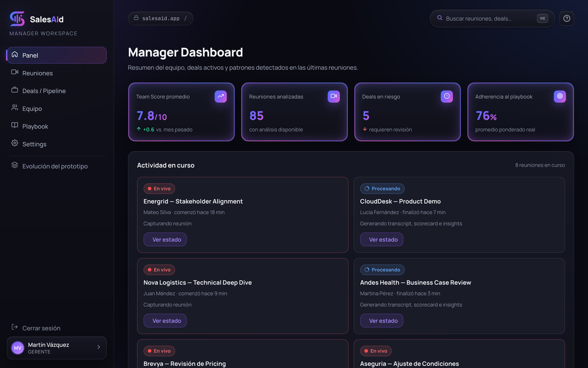The width and height of the screenshot is (588, 368).
Task: Click Andes Health — Business Case Review title
Action: tap(415, 282)
